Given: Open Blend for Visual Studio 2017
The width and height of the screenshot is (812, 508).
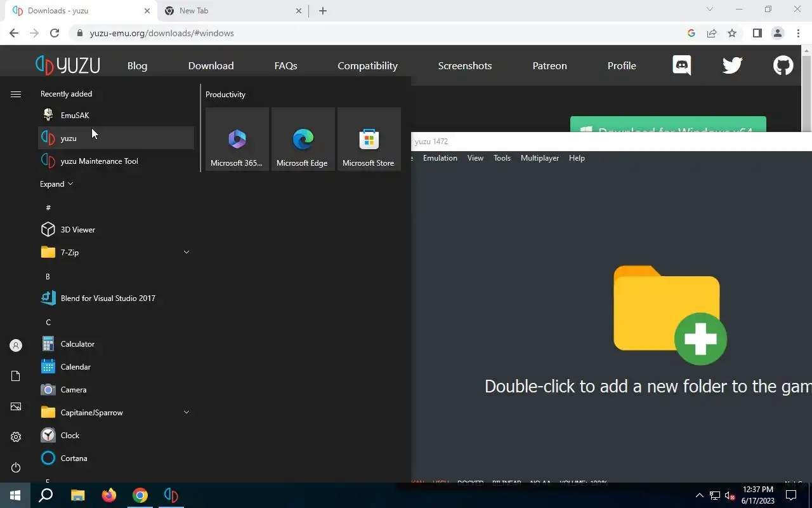Looking at the screenshot, I should point(116,298).
